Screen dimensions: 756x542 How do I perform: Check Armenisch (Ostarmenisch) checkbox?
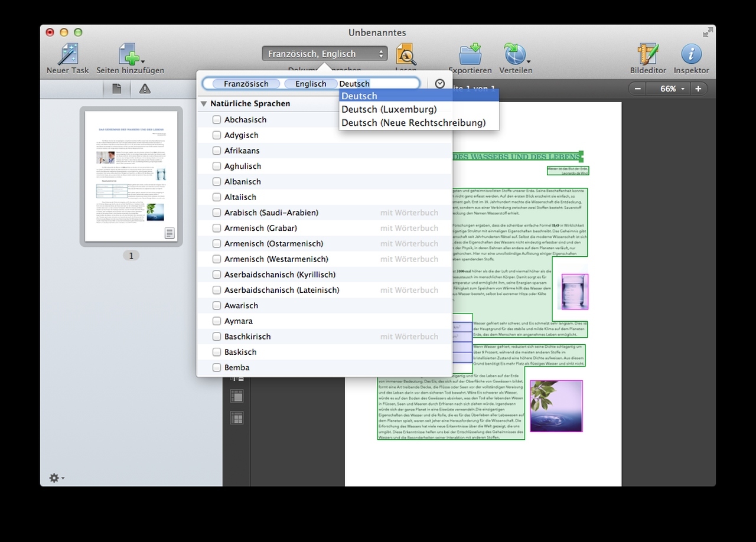click(217, 243)
